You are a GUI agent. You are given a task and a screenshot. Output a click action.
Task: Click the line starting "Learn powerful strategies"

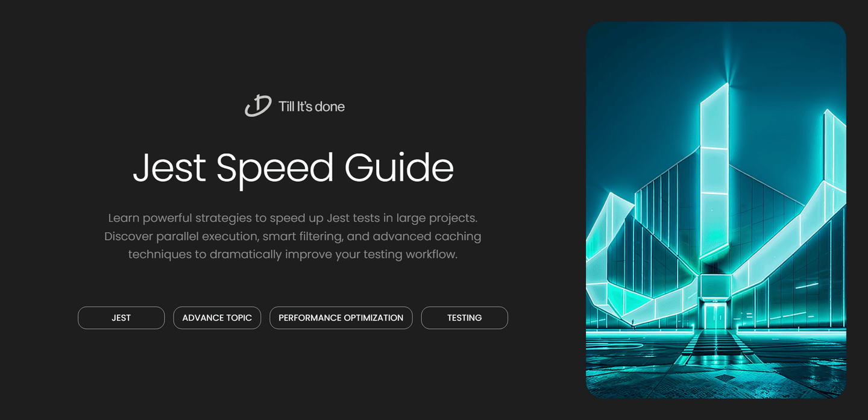[293, 218]
